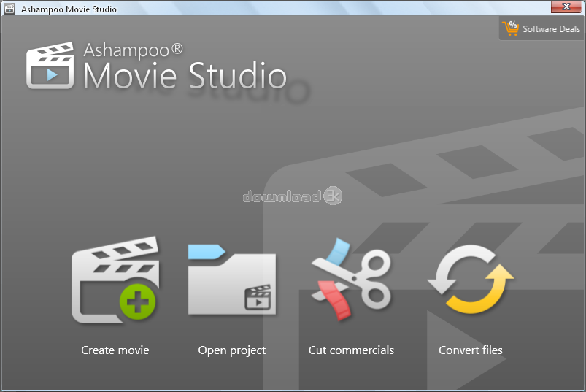Click the 'Open project' text label
Screen dimensions: 586x392
click(x=232, y=350)
